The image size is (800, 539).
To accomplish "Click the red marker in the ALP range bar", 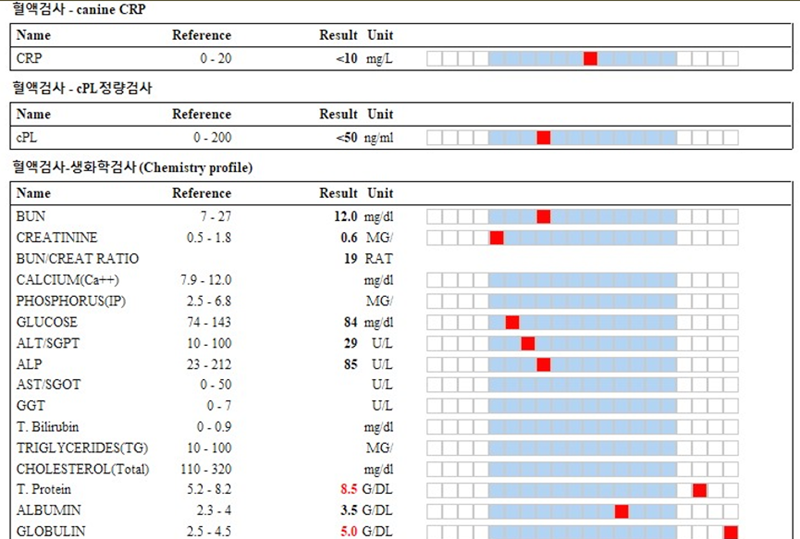I will pyautogui.click(x=543, y=364).
